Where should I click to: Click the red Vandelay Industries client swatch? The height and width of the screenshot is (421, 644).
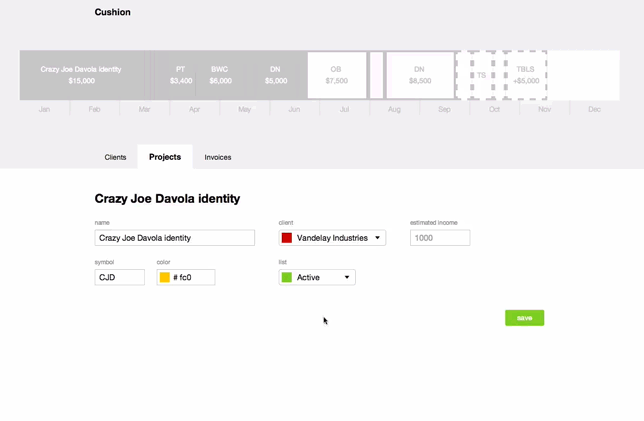click(287, 238)
